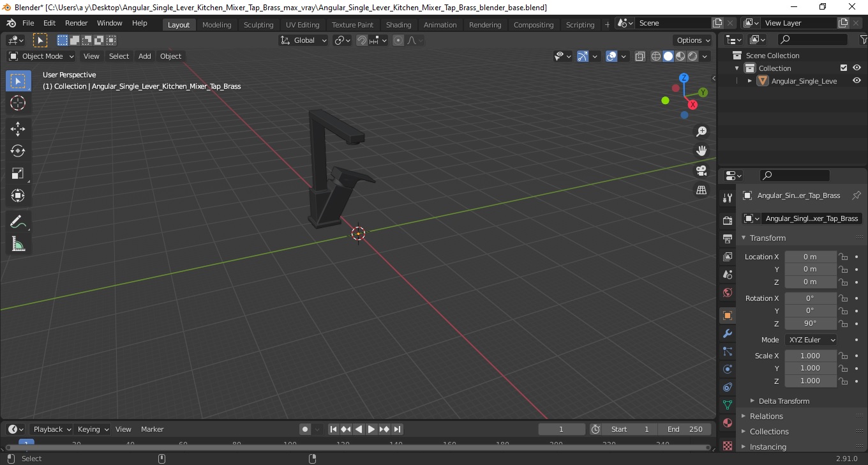Viewport: 868px width, 465px height.
Task: Select the Move tool
Action: click(18, 129)
